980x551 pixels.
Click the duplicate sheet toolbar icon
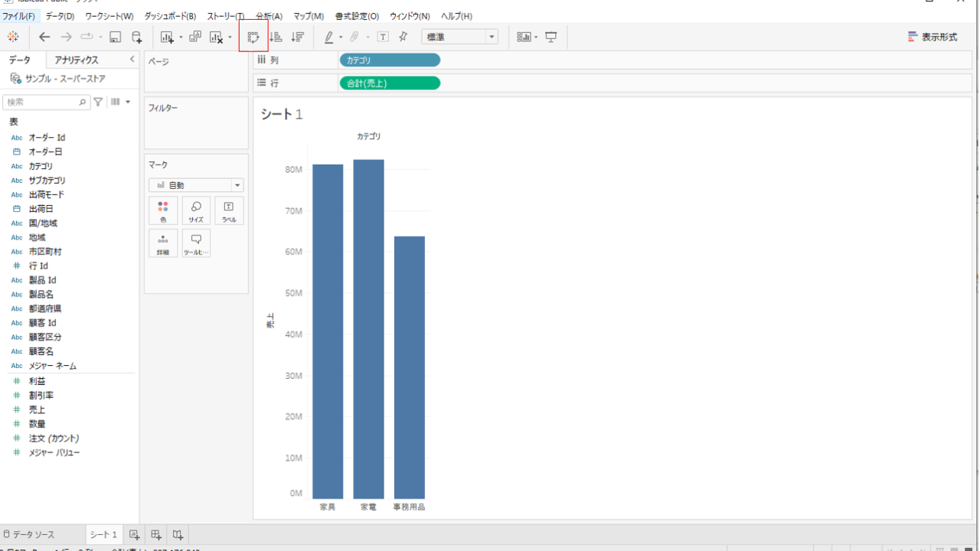[194, 37]
